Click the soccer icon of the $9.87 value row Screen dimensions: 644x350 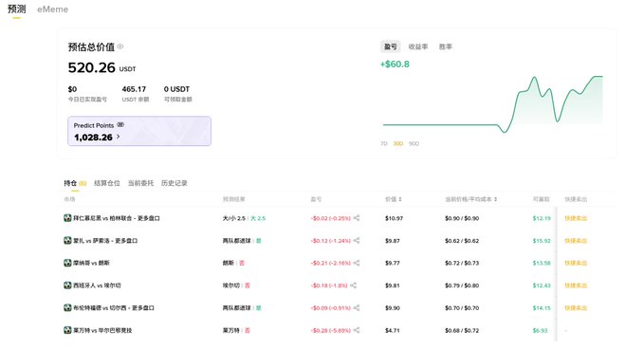67,240
